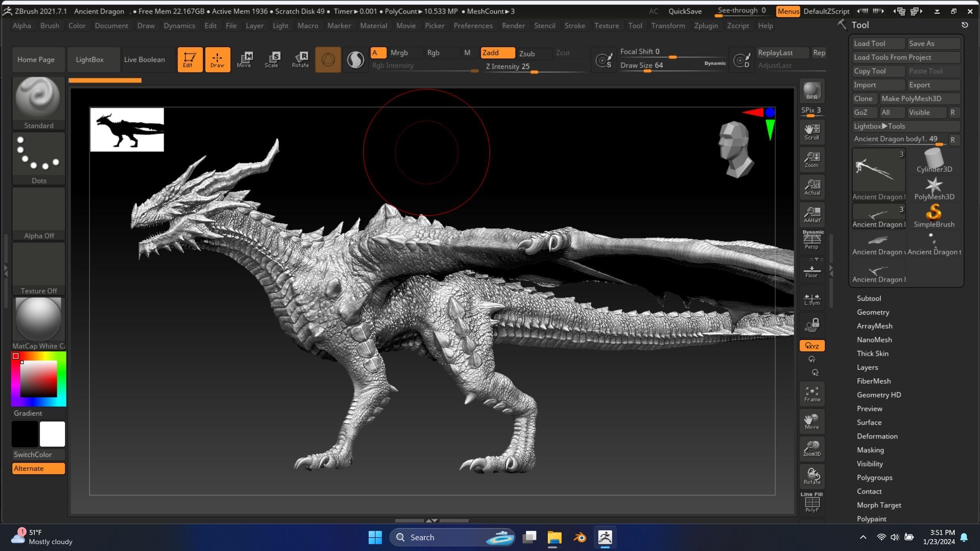The image size is (980, 551).
Task: Open the Transform menu
Action: (668, 26)
